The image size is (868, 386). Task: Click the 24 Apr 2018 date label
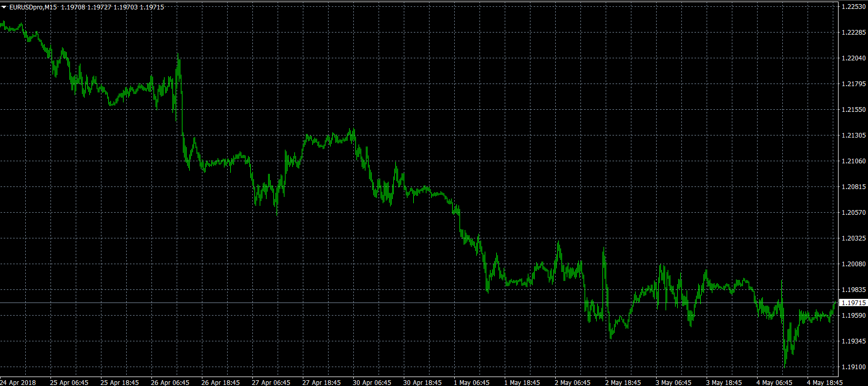(18, 382)
